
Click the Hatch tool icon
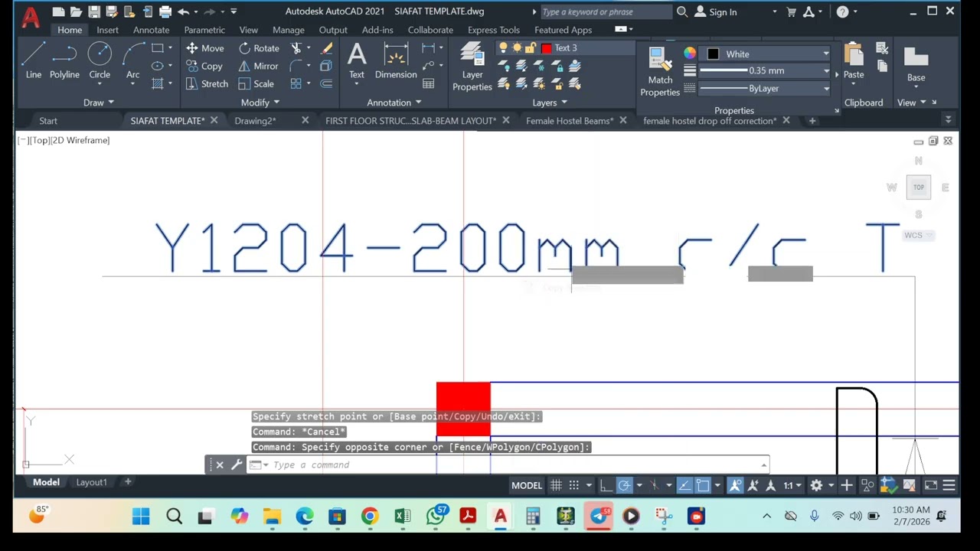158,83
